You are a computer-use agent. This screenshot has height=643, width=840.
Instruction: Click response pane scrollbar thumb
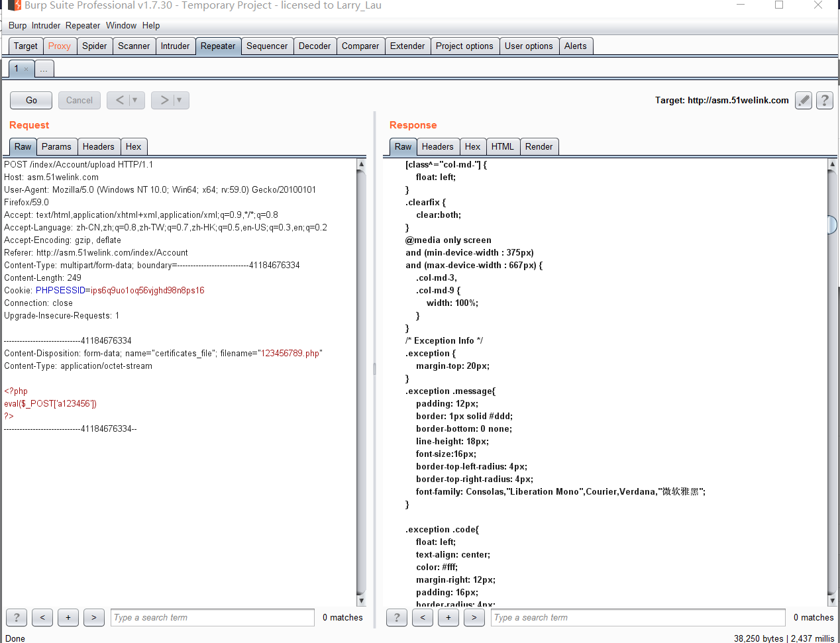(833, 224)
